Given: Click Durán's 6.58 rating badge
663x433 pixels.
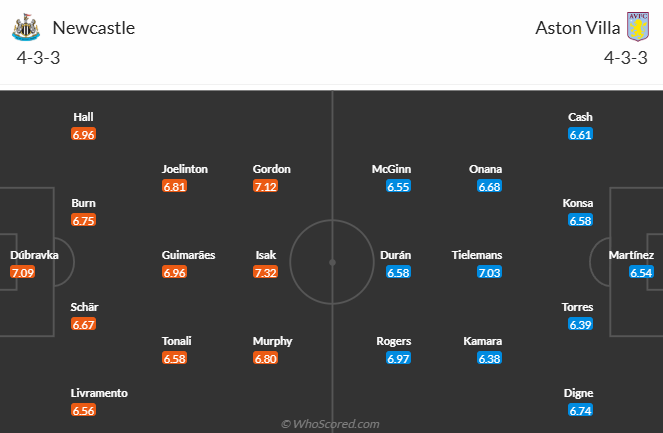Looking at the screenshot, I should pyautogui.click(x=397, y=272).
